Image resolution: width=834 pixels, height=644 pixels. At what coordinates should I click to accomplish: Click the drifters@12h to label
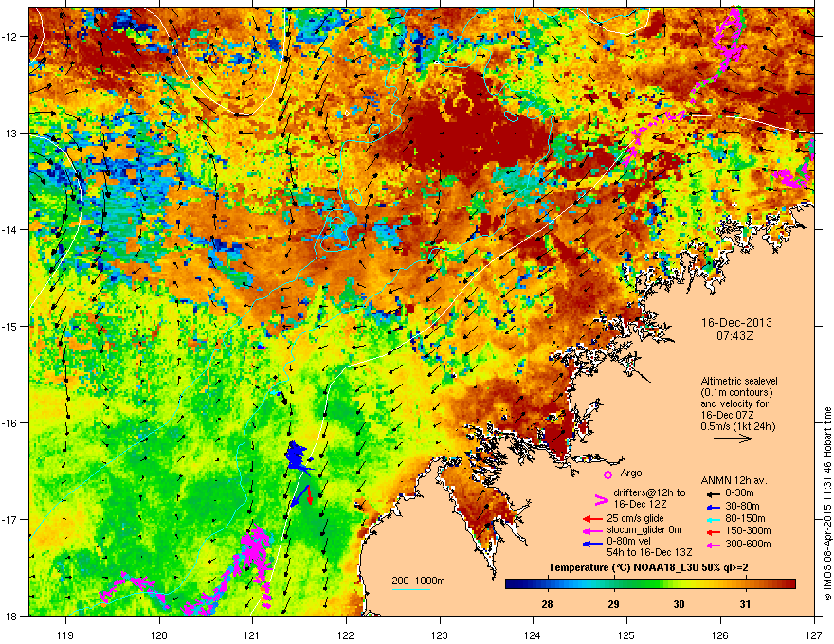point(649,492)
